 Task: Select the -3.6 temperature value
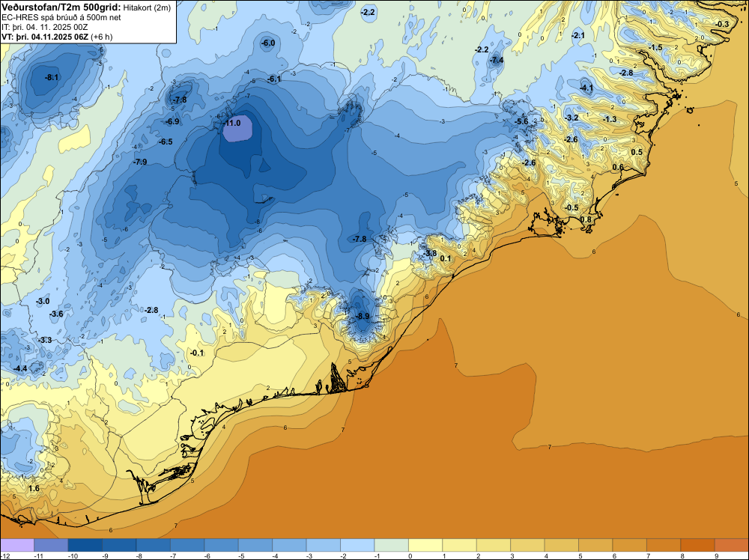coord(56,314)
